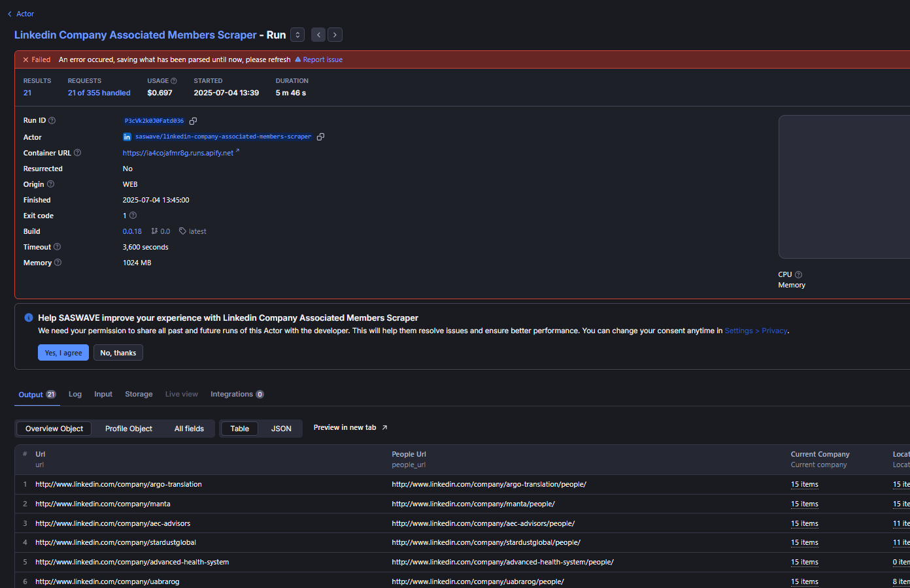
Task: Click Yes, I agree button
Action: click(x=63, y=353)
